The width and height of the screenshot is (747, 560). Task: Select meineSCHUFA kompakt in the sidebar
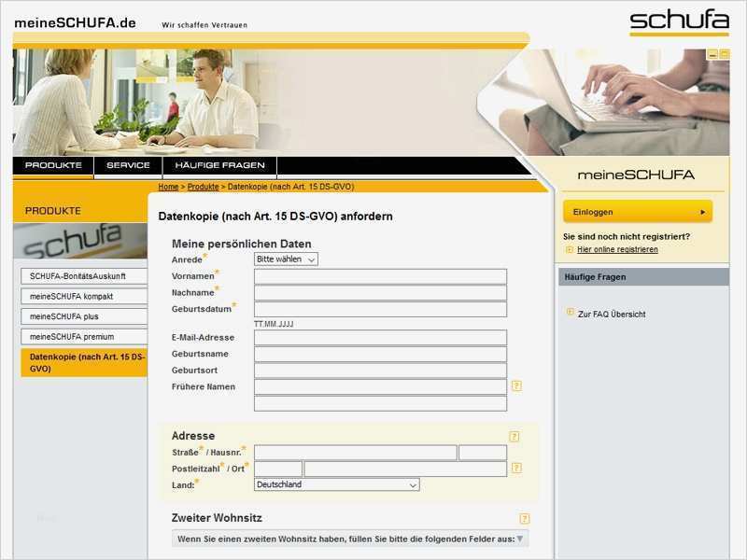click(84, 296)
